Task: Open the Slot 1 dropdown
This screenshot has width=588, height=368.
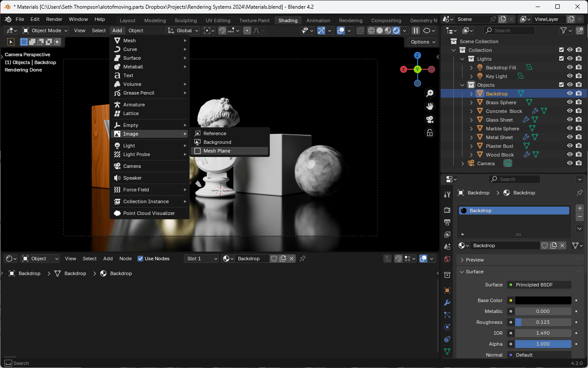Action: coord(201,259)
